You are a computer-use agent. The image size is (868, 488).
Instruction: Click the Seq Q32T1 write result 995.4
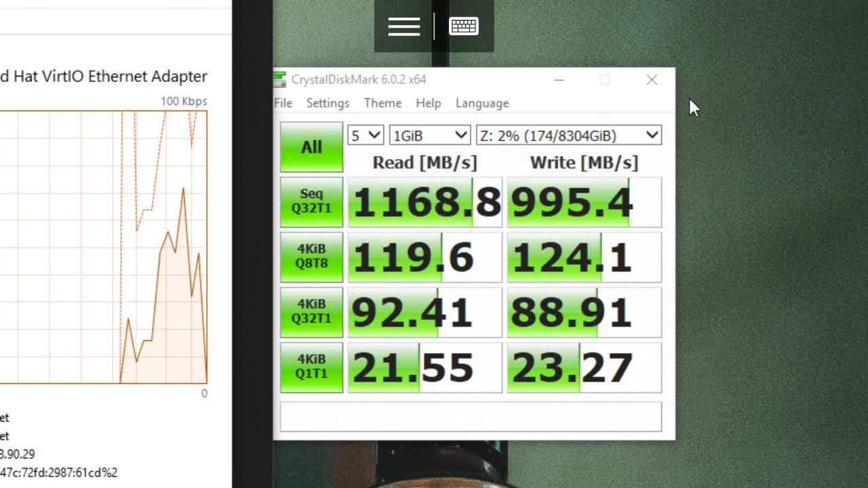pyautogui.click(x=584, y=202)
